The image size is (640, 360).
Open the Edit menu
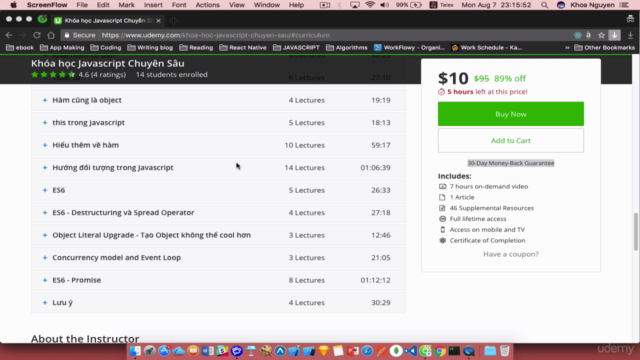(103, 5)
